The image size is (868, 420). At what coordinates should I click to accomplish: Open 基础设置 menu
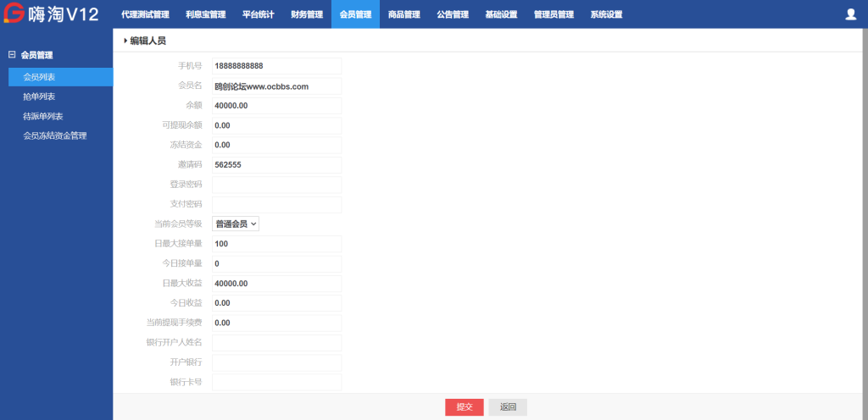(501, 14)
